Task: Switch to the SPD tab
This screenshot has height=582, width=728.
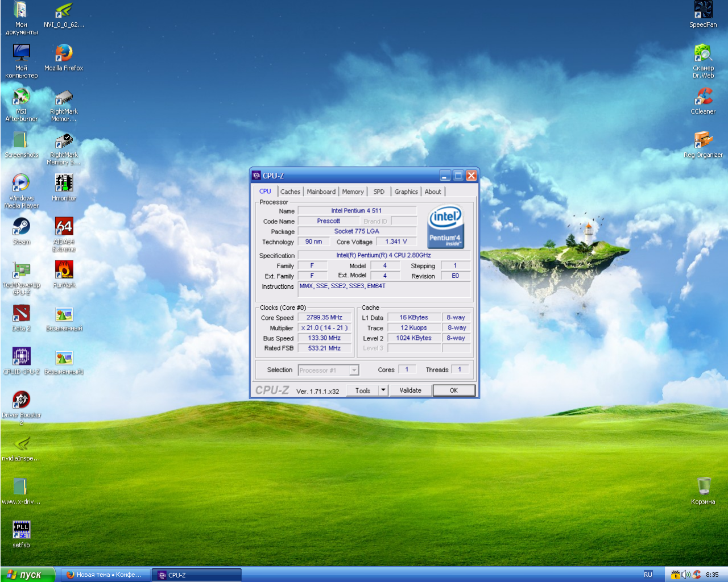Action: click(379, 192)
